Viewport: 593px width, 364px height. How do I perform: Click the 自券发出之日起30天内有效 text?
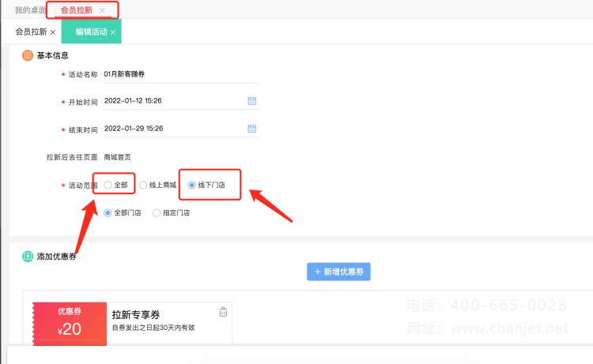[x=153, y=328]
